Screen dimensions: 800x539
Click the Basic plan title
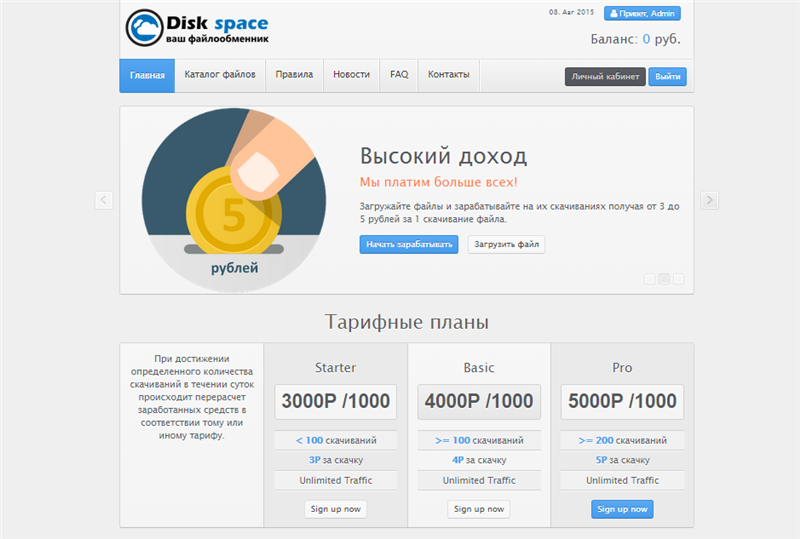(x=479, y=368)
